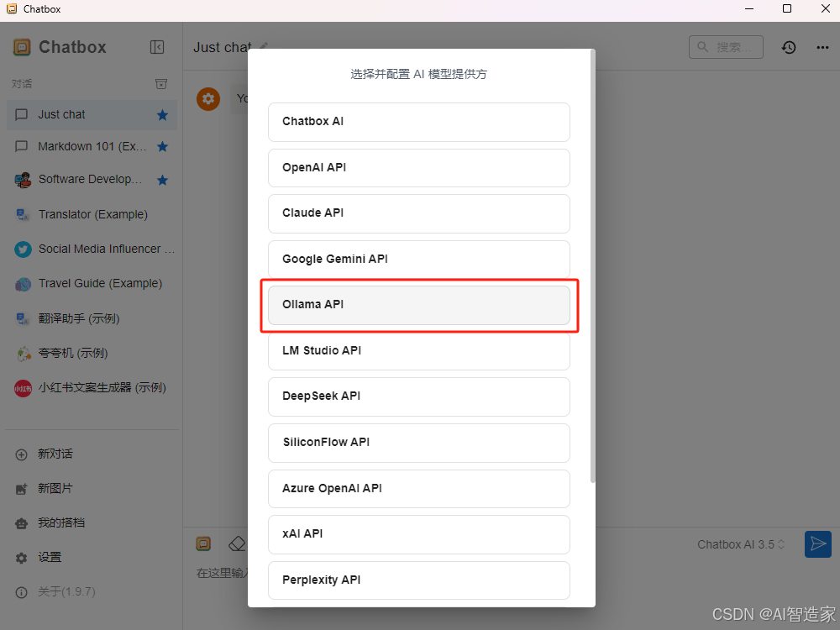The image size is (840, 630).
Task: Click the info icon beside 关于(1.9.7)
Action: coord(22,592)
